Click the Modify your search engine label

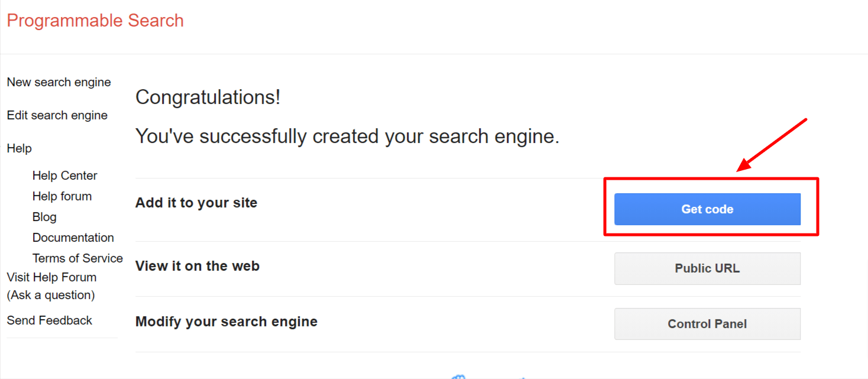[226, 321]
